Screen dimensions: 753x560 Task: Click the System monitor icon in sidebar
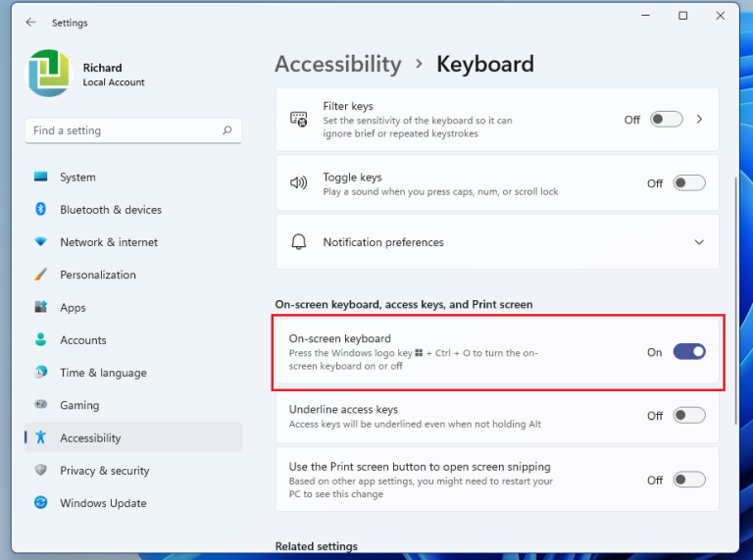pyautogui.click(x=40, y=178)
